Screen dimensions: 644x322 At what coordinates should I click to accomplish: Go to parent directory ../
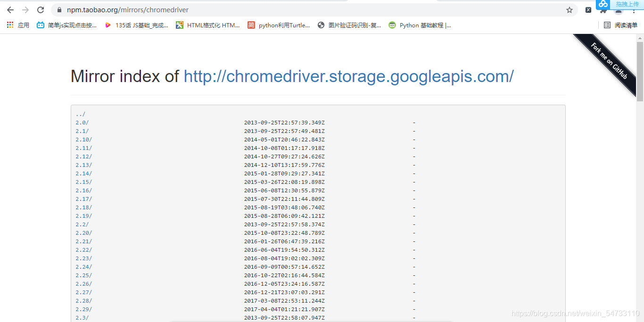[x=80, y=114]
